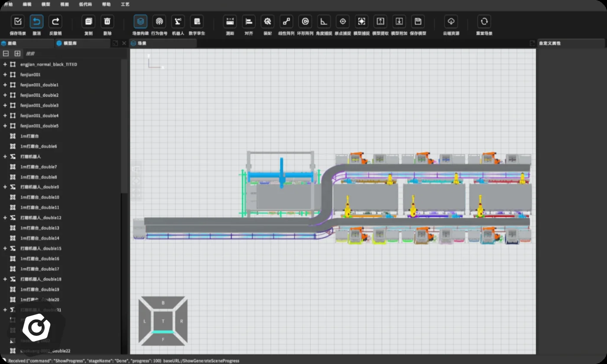The height and width of the screenshot is (364, 607).
Task: Open the 工艺 menu
Action: coord(125,4)
